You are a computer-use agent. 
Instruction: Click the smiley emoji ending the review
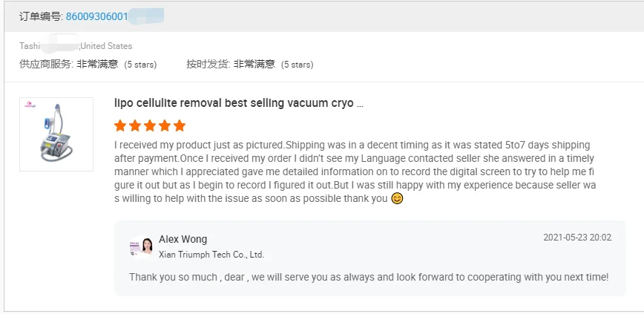[397, 198]
